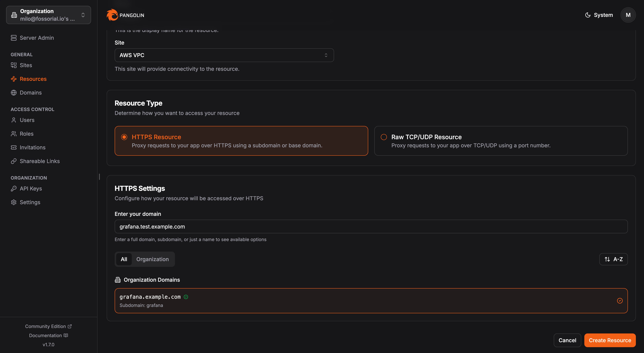Open Server Admin via its server icon
The height and width of the screenshot is (353, 644).
click(14, 38)
